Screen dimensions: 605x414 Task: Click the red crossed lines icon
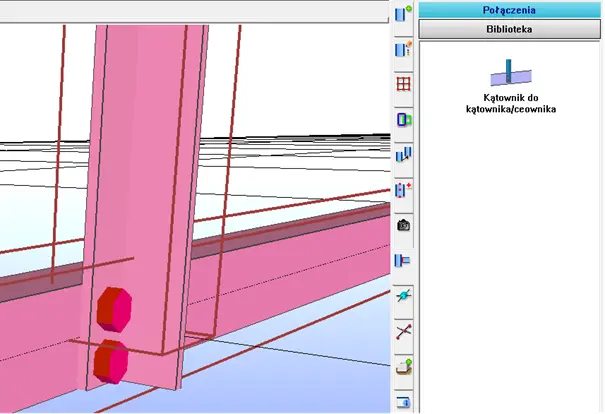pos(404,332)
